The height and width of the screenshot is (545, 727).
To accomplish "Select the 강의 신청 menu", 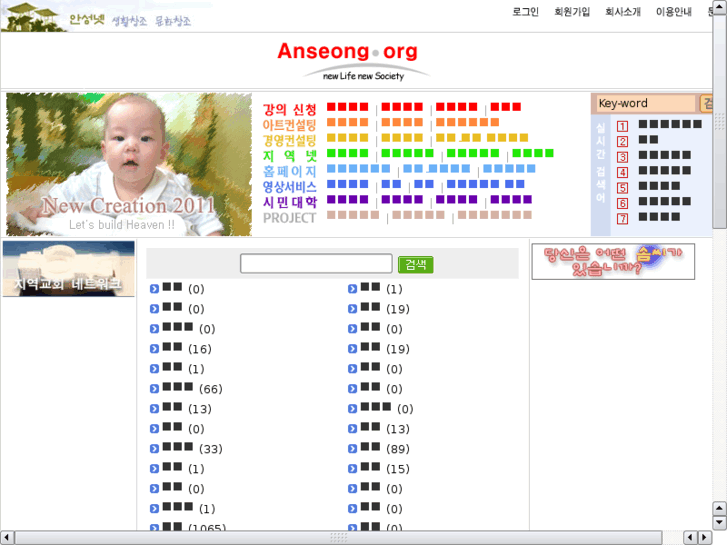I will point(289,109).
